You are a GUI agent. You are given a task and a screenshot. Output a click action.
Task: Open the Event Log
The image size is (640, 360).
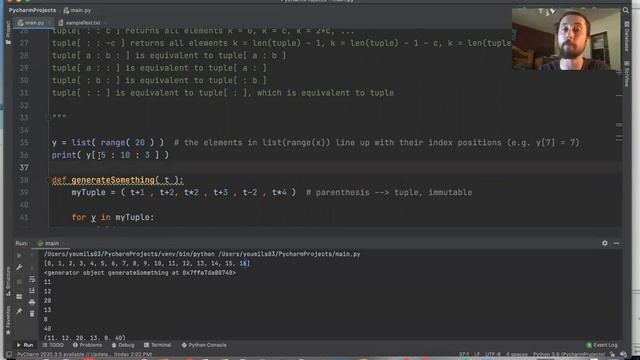602,345
